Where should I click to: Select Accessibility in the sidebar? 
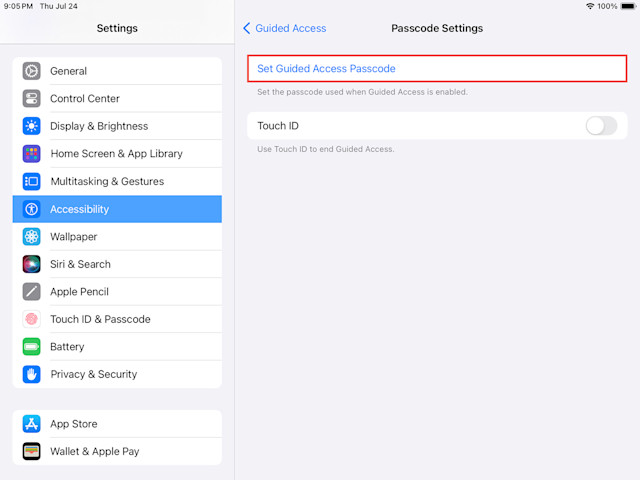(x=117, y=209)
